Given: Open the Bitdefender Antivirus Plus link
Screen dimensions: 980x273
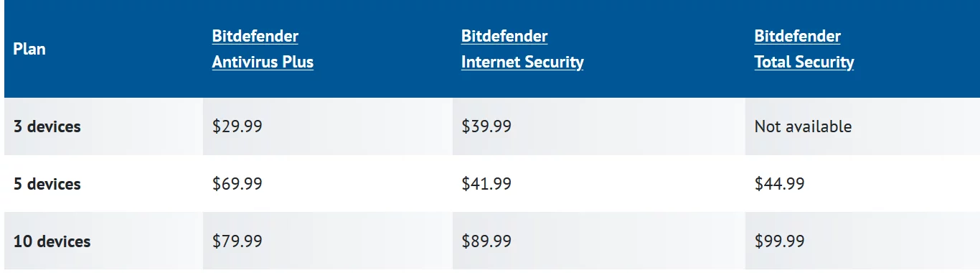Looking at the screenshot, I should pos(263,49).
